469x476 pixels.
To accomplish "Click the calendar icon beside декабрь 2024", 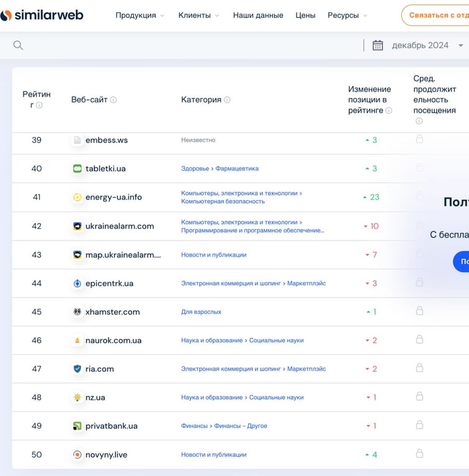I will click(377, 45).
